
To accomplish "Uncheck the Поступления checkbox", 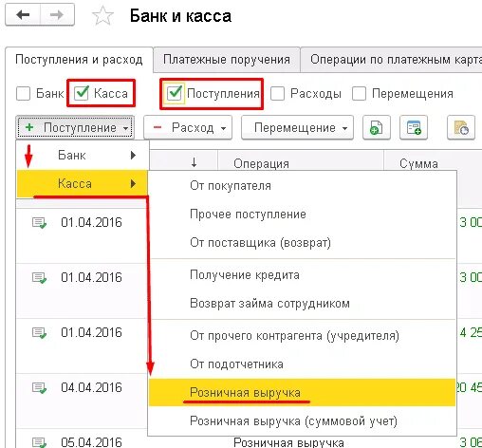I will point(175,93).
